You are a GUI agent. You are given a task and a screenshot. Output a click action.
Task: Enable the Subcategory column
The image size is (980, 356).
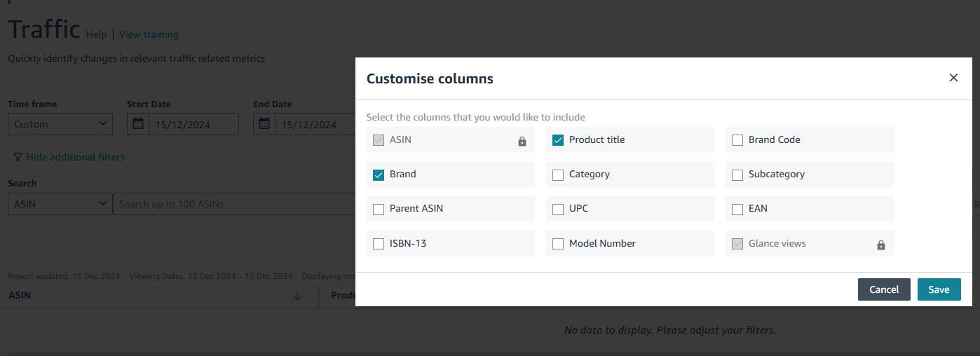(x=737, y=174)
